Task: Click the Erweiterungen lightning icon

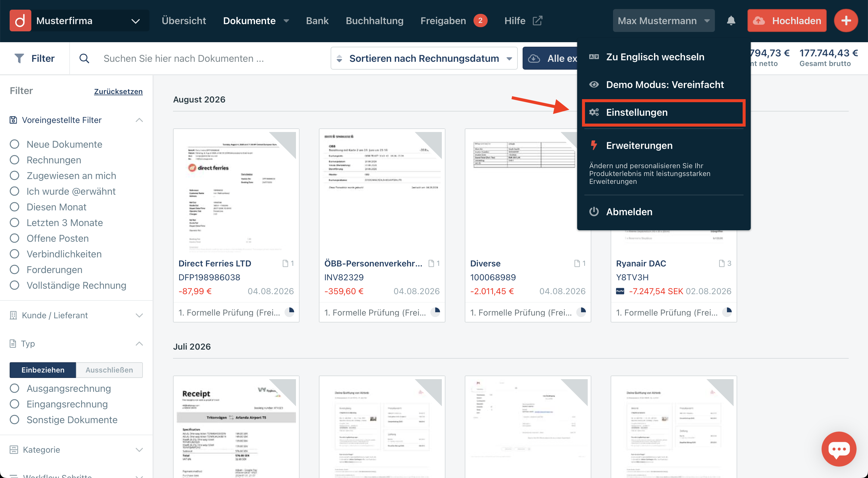Action: click(594, 145)
